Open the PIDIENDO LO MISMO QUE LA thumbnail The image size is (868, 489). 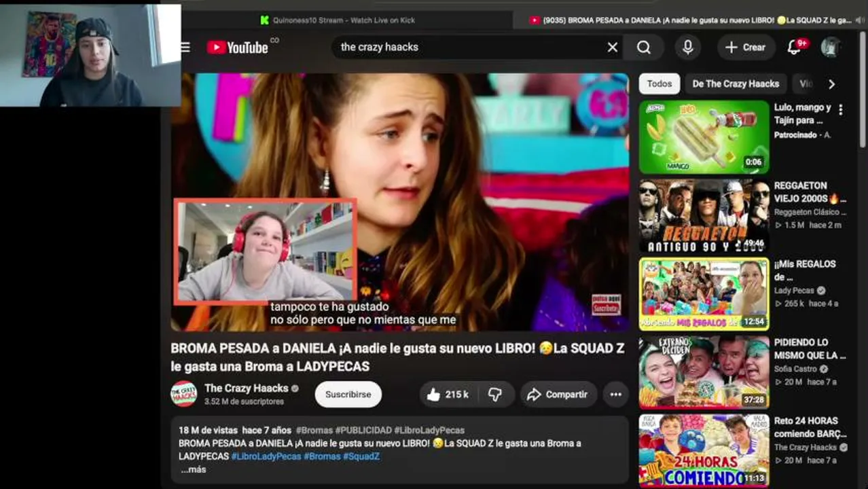coord(704,372)
